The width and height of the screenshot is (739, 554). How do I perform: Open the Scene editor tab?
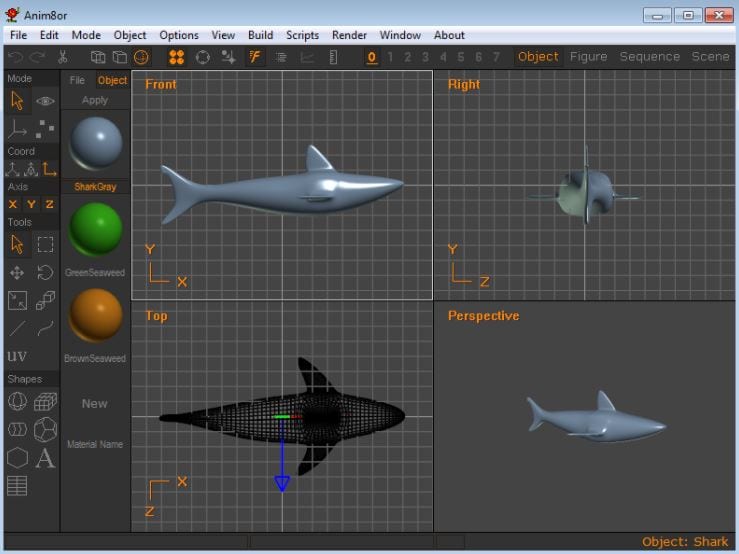click(x=710, y=57)
